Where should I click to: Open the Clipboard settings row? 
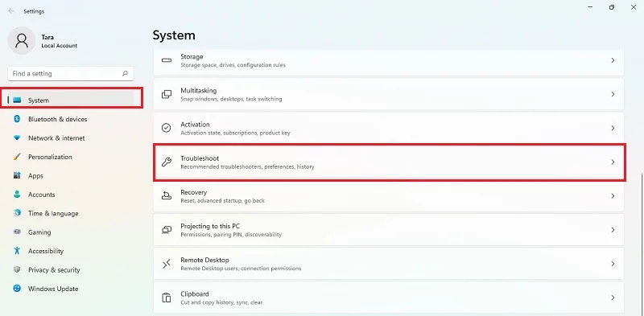(389, 298)
